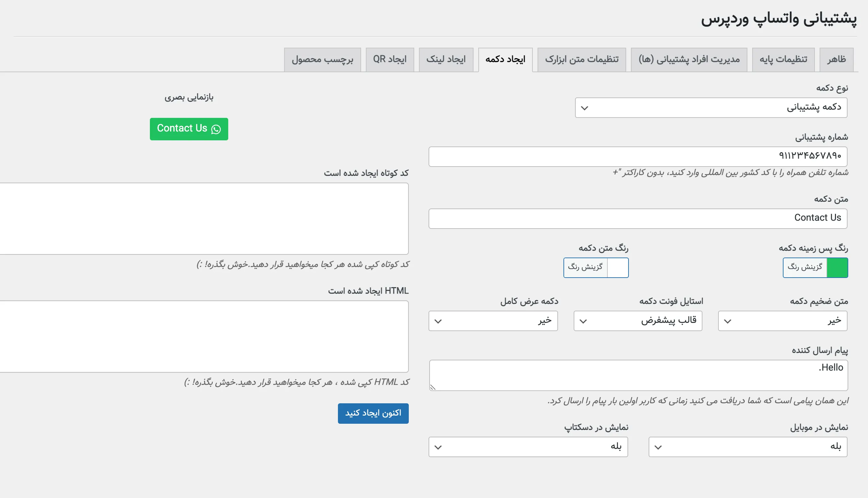Open the ظاهر (Appearance) tab
This screenshot has width=868, height=498.
click(x=836, y=60)
